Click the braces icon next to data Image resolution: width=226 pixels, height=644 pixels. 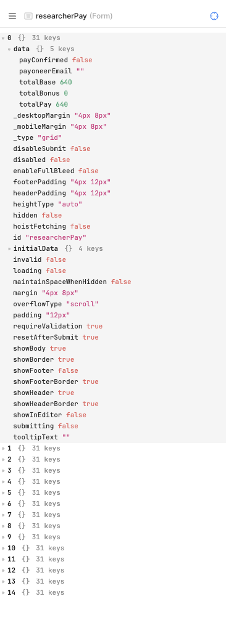click(x=40, y=49)
